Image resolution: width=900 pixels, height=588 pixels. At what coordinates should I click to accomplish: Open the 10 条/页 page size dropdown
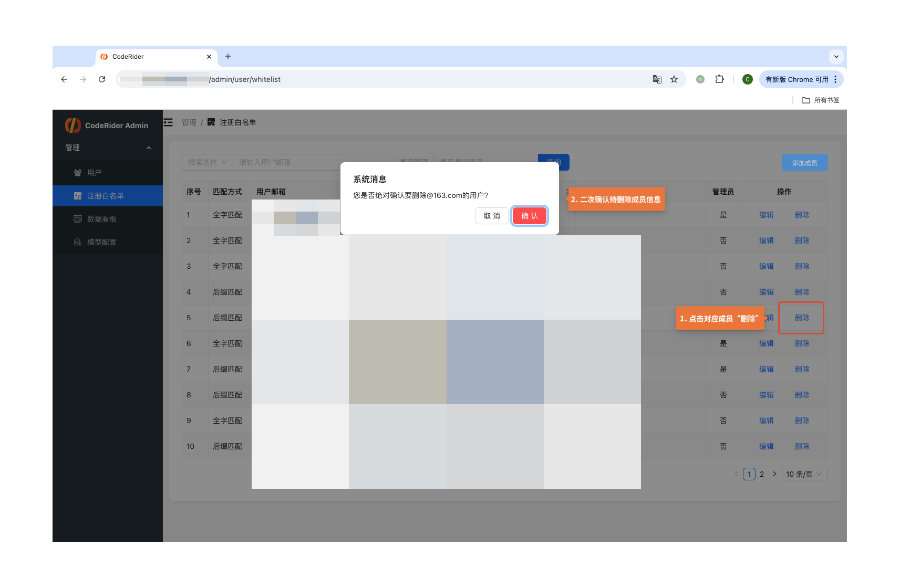tap(804, 474)
